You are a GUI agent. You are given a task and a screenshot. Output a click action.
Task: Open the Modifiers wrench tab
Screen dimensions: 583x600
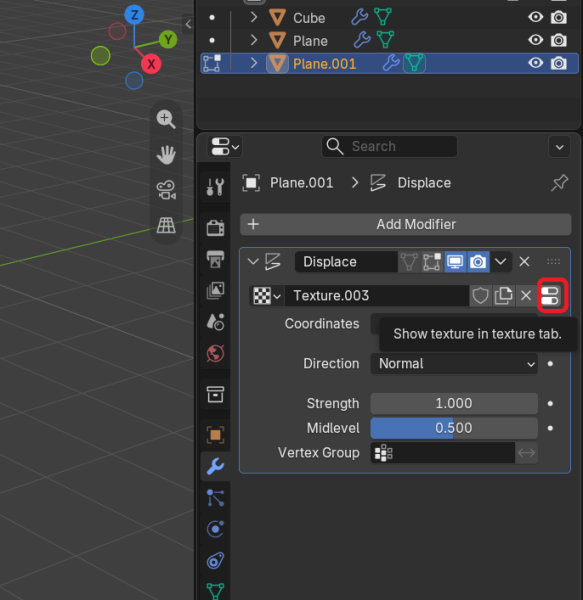tap(215, 466)
